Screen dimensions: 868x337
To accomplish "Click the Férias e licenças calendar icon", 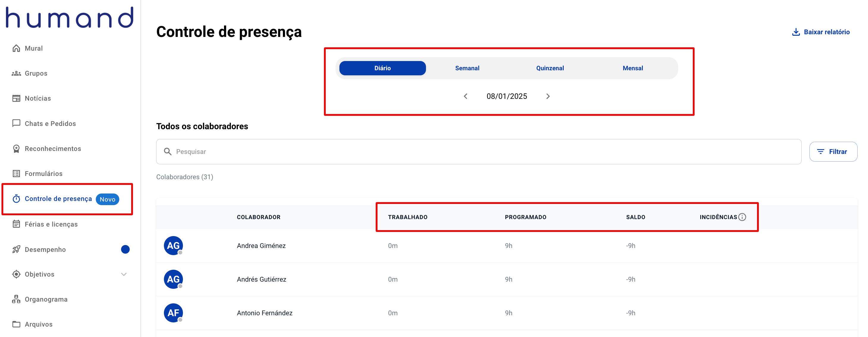I will (x=16, y=224).
